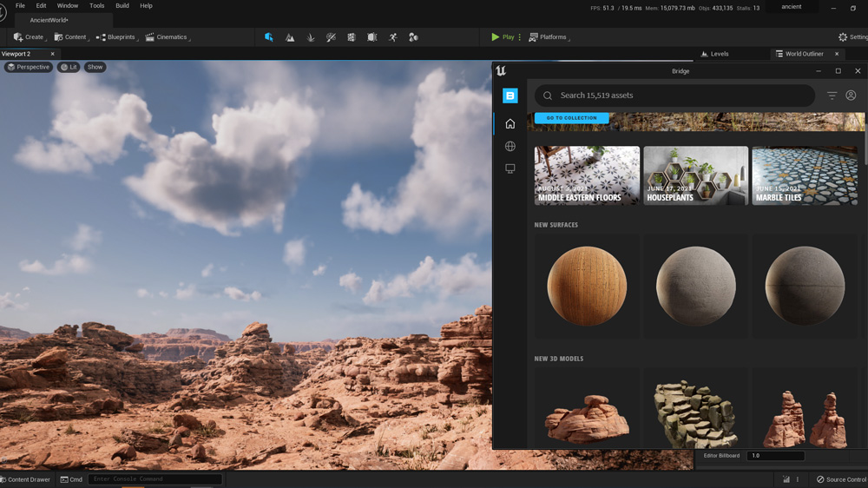Open the Create dropdown in toolbar
Image resolution: width=868 pixels, height=488 pixels.
coord(29,37)
